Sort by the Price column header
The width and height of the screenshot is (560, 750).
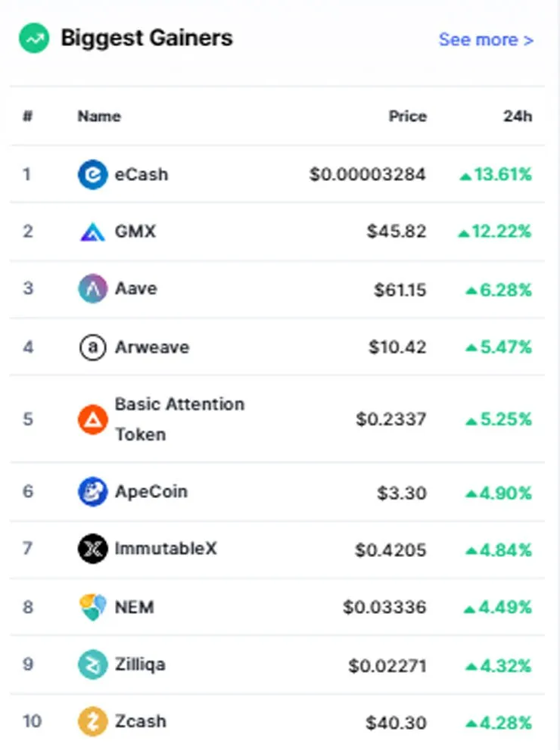[x=407, y=117]
